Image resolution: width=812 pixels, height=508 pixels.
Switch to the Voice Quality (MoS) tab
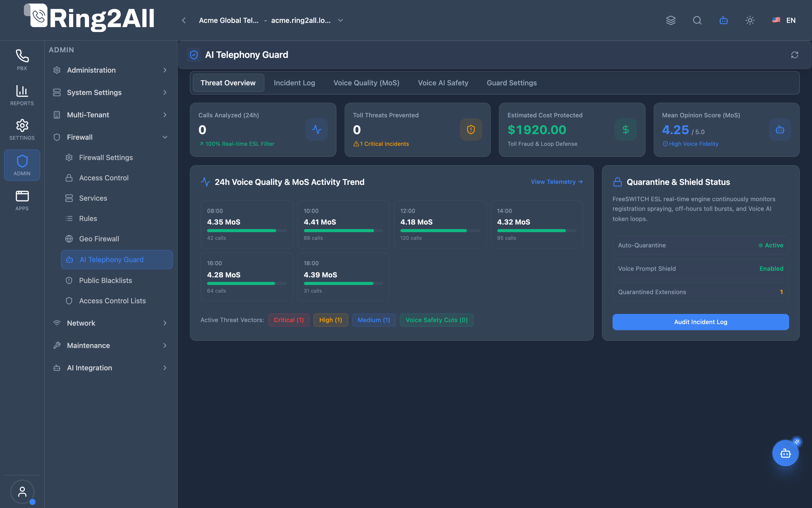[x=366, y=83]
